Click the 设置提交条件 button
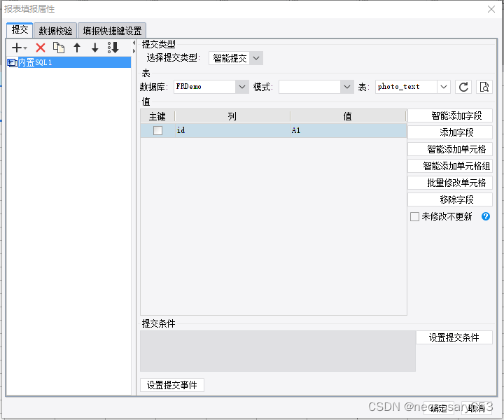Image resolution: width=504 pixels, height=420 pixels. tap(454, 337)
